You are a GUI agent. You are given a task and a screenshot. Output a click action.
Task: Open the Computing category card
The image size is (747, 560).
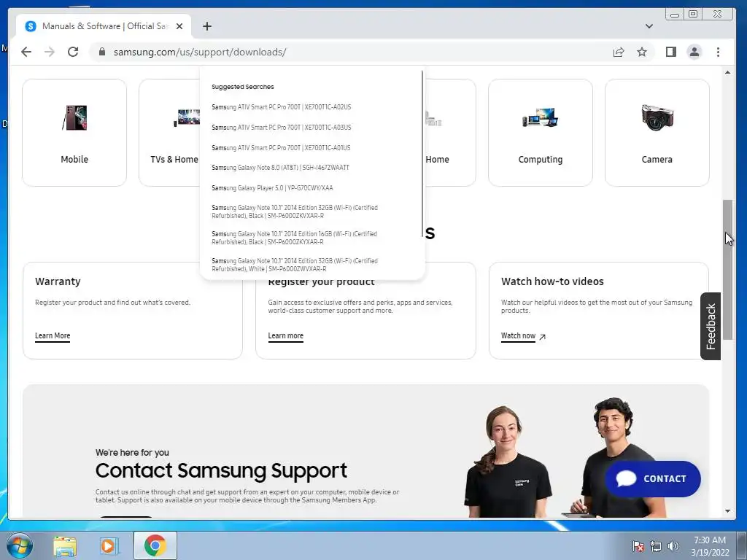pos(541,133)
